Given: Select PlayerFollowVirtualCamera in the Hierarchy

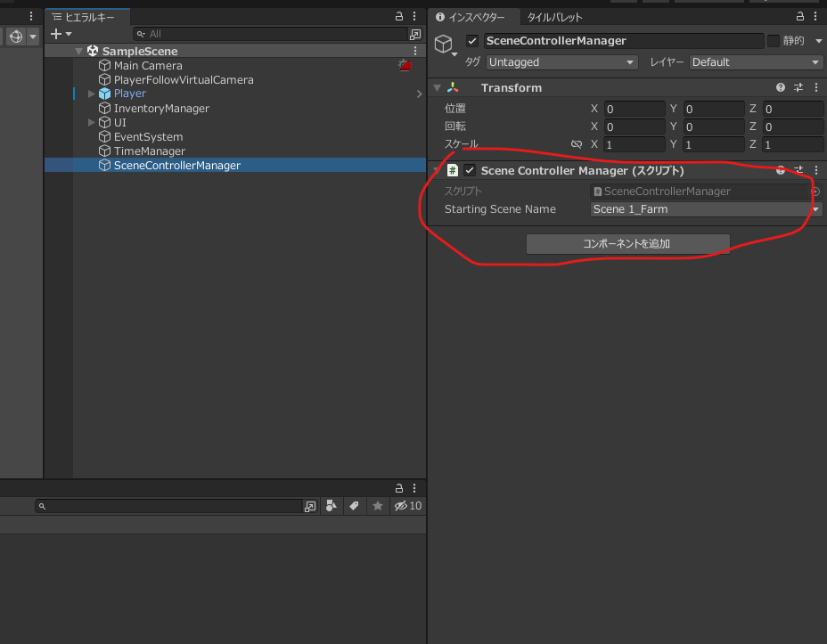Looking at the screenshot, I should click(184, 79).
